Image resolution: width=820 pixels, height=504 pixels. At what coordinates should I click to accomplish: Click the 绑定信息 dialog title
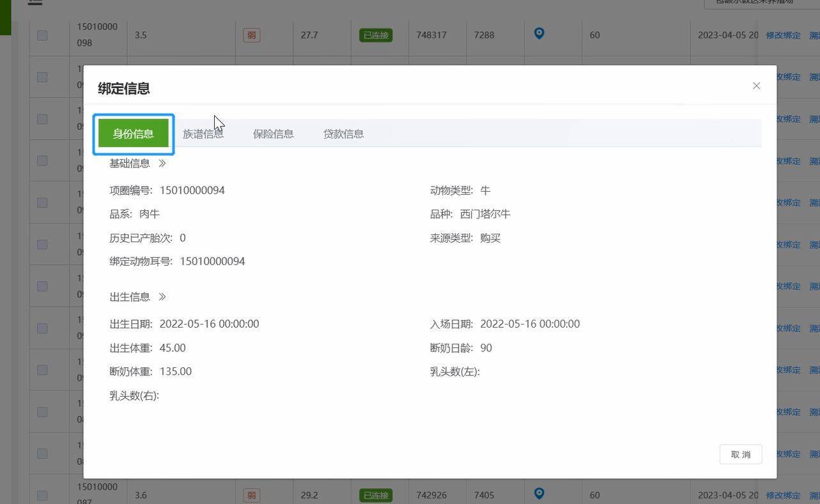124,88
